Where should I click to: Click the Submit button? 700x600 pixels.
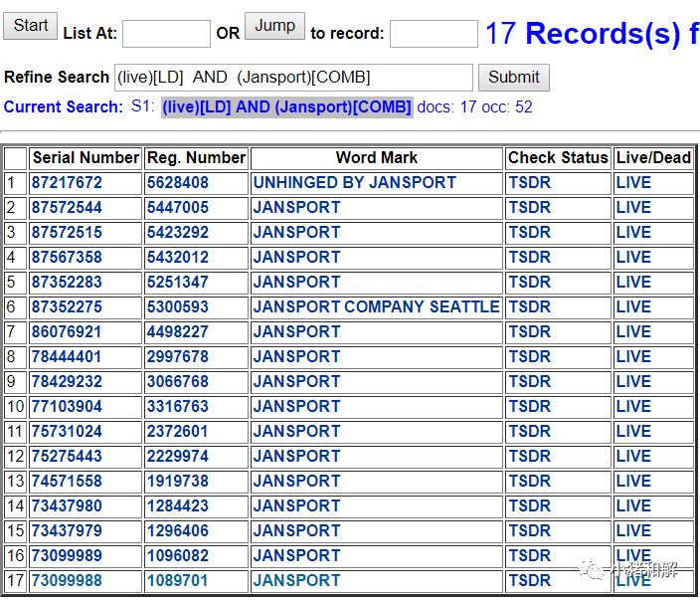pos(514,78)
